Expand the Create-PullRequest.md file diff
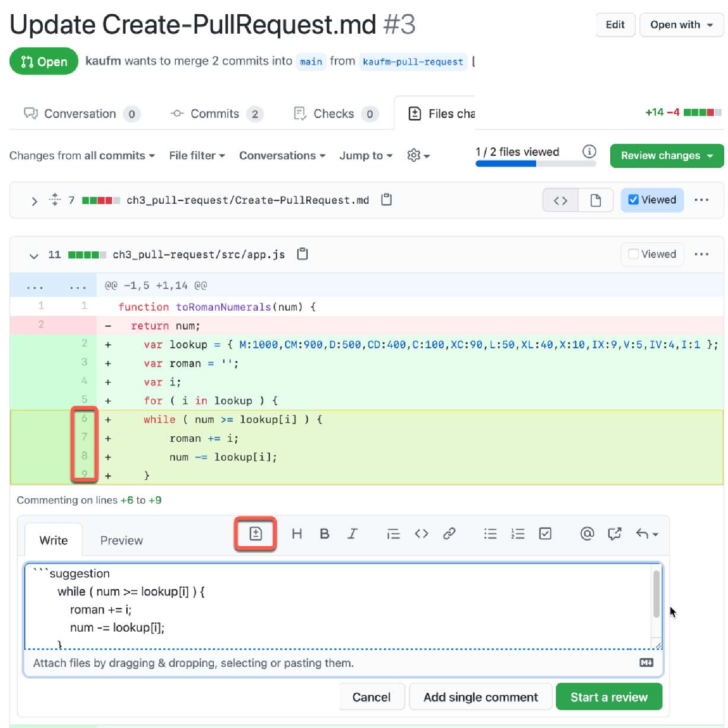 34,201
